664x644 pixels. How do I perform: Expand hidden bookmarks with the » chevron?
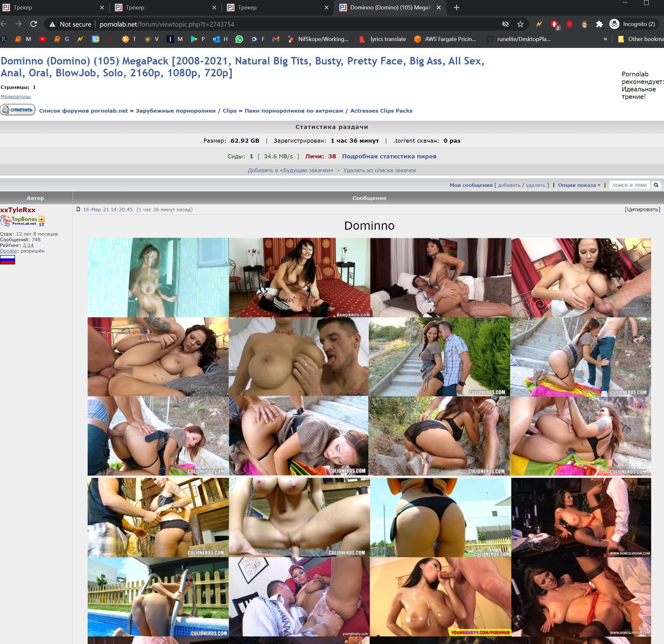(605, 39)
